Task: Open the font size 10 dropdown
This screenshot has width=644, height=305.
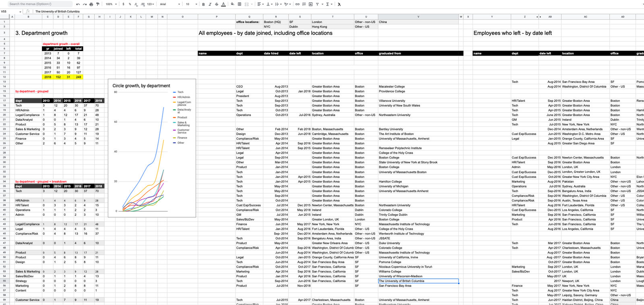Action: (x=192, y=4)
